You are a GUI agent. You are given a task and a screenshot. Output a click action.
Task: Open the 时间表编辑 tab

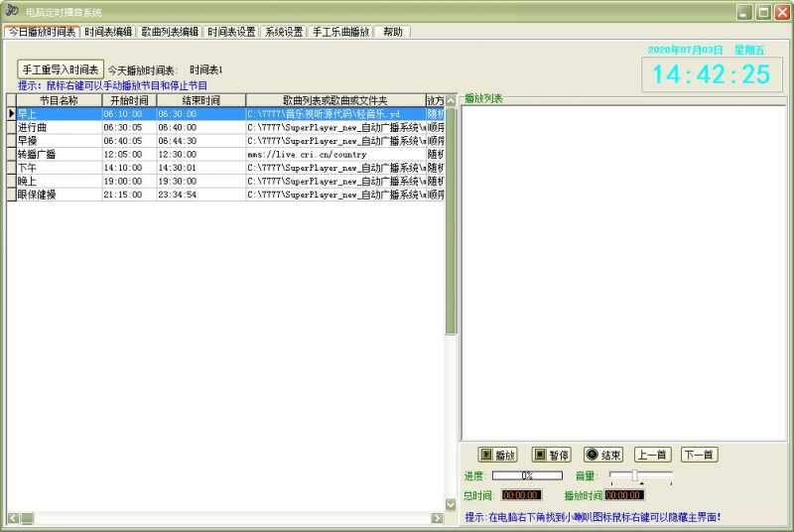coord(108,32)
